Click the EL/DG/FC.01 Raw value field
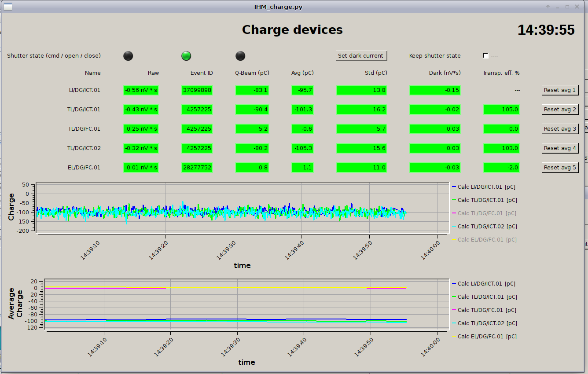This screenshot has height=374, width=588. [x=141, y=168]
